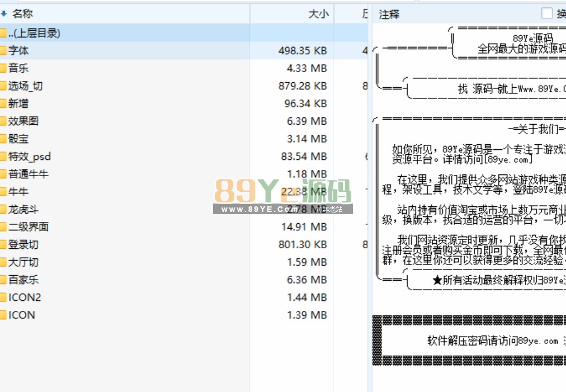Image resolution: width=566 pixels, height=392 pixels.
Task: Click the 14.91 MB size value
Action: 304,227
